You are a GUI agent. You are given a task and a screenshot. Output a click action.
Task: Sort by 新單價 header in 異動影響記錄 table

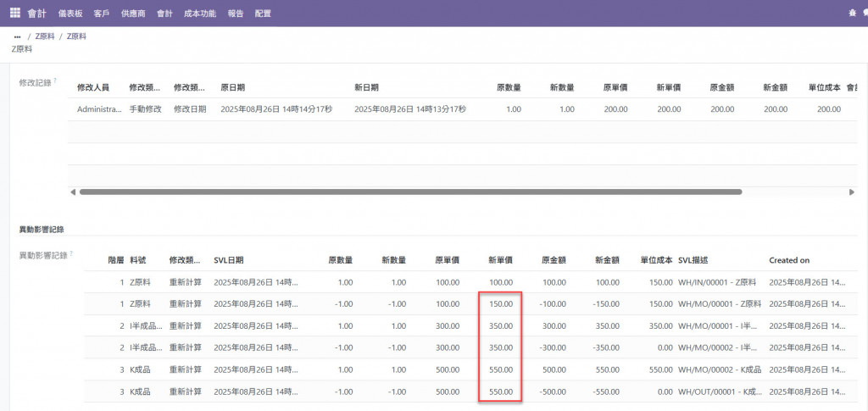[x=500, y=260]
